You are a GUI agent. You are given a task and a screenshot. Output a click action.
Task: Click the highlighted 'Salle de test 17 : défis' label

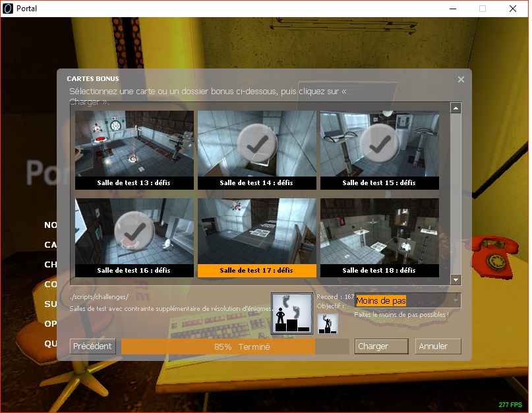point(256,270)
